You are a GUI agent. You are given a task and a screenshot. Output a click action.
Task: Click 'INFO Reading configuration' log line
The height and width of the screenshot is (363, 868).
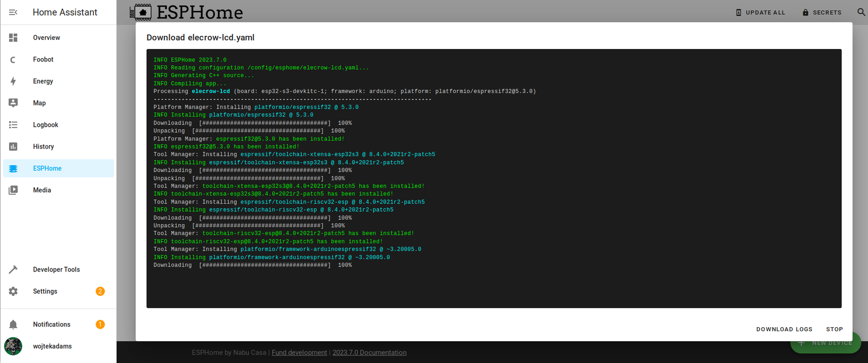261,68
